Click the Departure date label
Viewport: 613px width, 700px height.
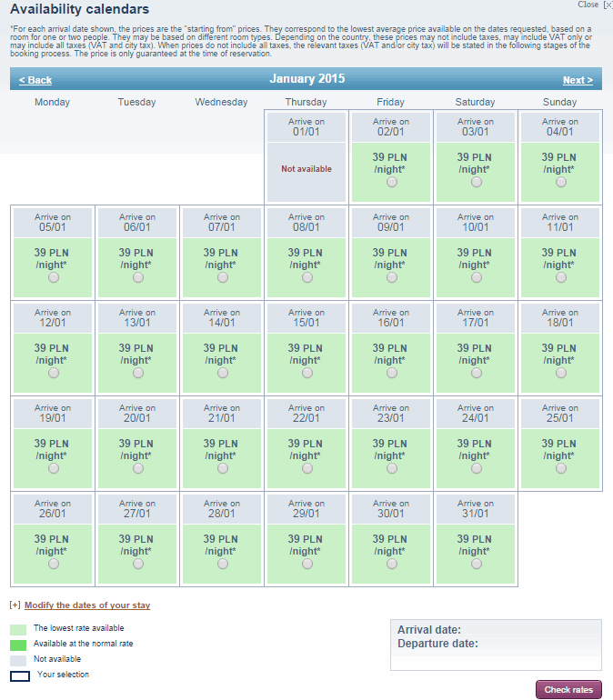pos(437,644)
